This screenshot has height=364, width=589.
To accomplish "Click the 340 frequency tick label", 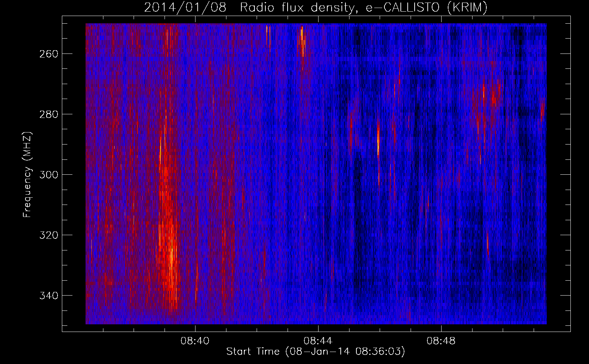I will [49, 296].
